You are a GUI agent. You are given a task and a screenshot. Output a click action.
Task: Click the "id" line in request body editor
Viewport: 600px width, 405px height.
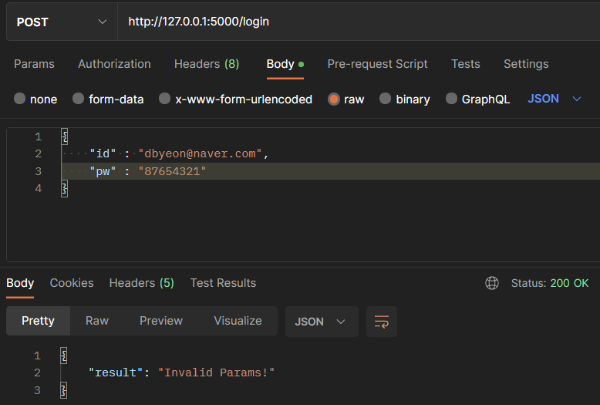[331, 154]
